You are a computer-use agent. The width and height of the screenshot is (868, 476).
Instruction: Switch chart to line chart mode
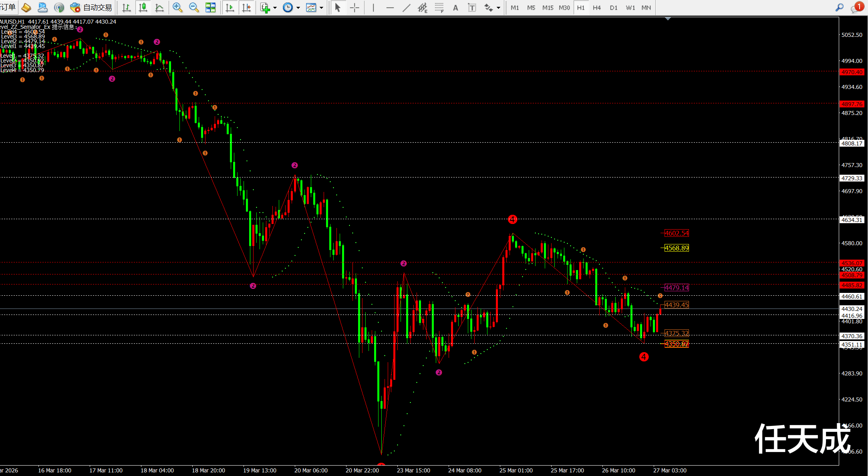tap(159, 8)
